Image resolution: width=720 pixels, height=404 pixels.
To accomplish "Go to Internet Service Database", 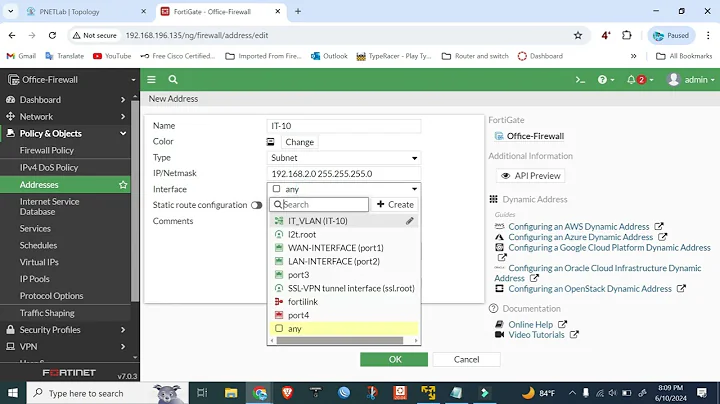I will click(50, 207).
